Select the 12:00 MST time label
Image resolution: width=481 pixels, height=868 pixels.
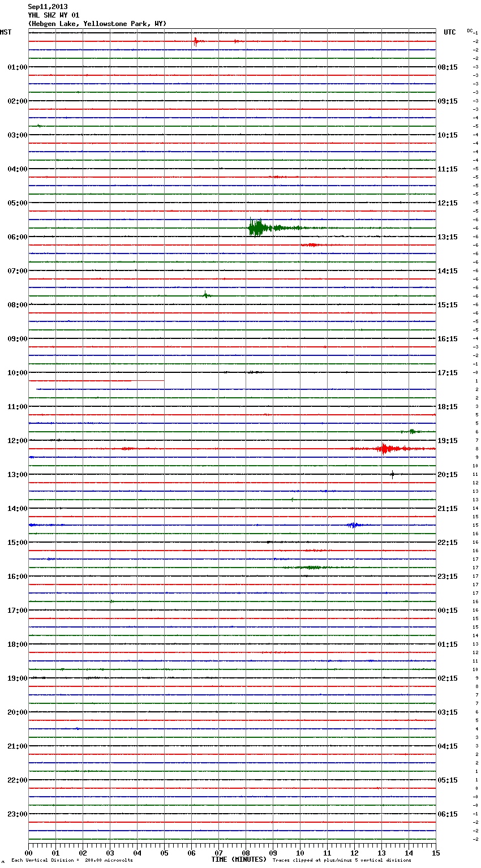(x=17, y=441)
